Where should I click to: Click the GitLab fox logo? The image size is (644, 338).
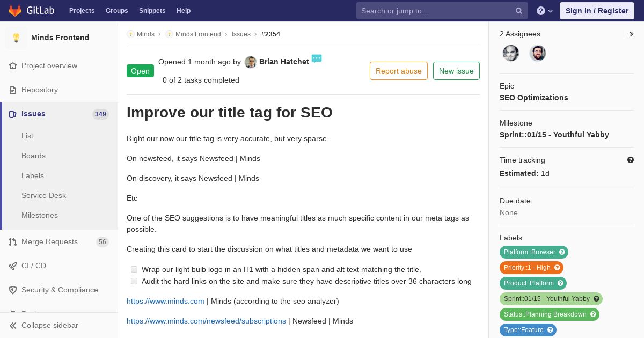(x=15, y=10)
